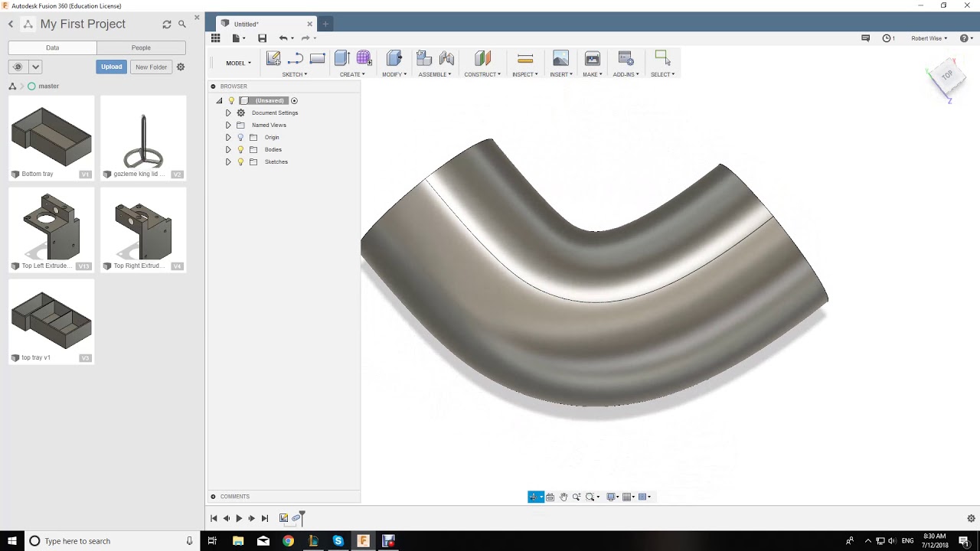Viewport: 980px width, 551px height.
Task: Open Bottom tray thumbnail
Action: coord(51,137)
